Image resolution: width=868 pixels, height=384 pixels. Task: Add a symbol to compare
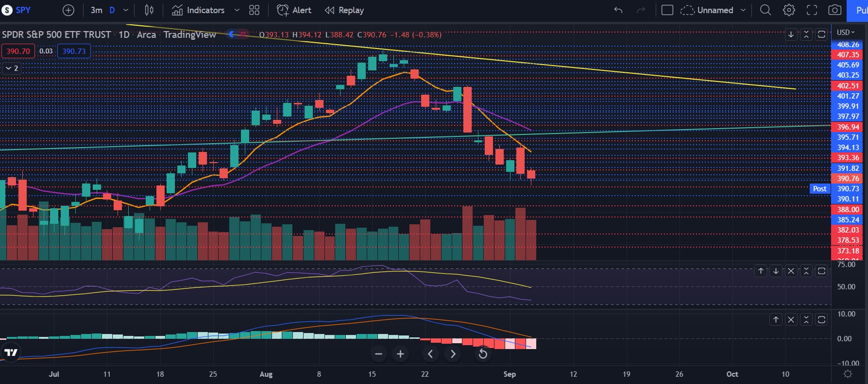tap(68, 10)
